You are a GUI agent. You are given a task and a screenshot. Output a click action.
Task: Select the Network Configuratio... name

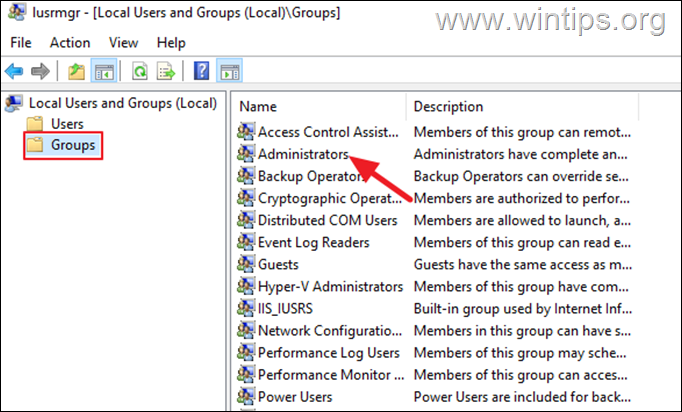[x=330, y=331]
